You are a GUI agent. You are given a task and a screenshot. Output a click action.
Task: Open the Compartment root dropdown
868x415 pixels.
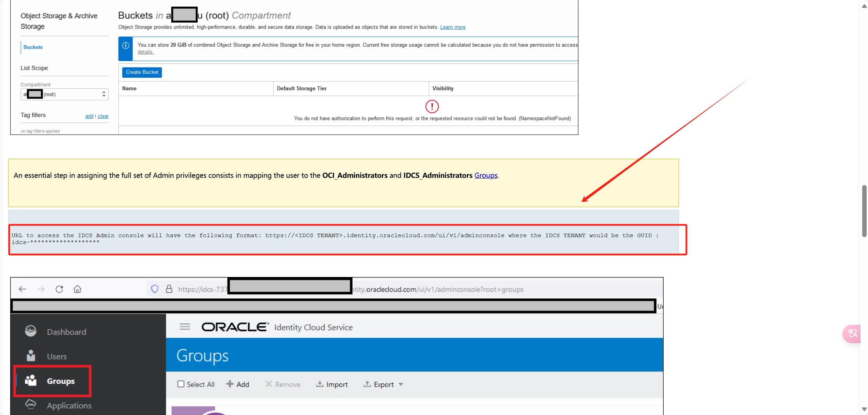(x=65, y=94)
